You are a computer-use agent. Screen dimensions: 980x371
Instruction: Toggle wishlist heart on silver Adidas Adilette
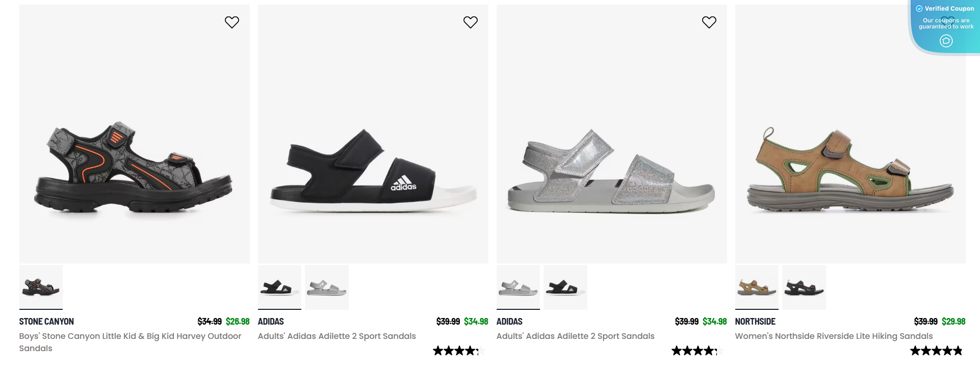coord(709,22)
